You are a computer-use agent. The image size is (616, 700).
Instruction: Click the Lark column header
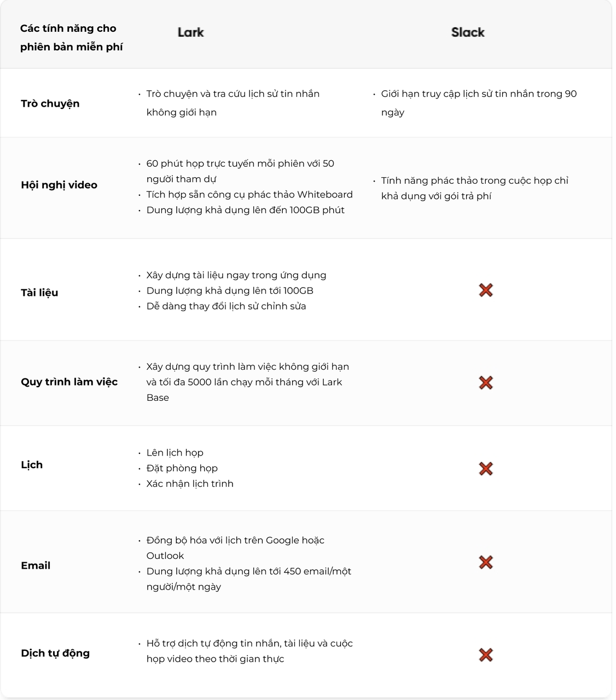190,33
